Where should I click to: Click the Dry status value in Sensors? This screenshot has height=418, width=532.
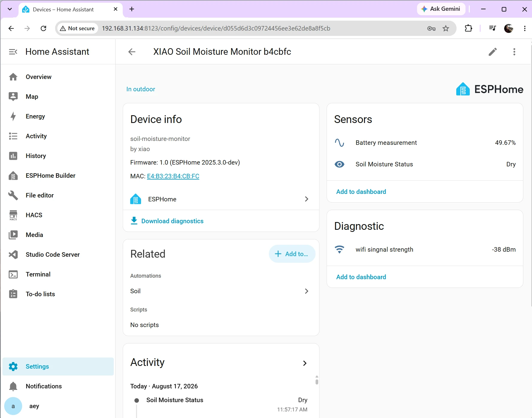coord(511,164)
